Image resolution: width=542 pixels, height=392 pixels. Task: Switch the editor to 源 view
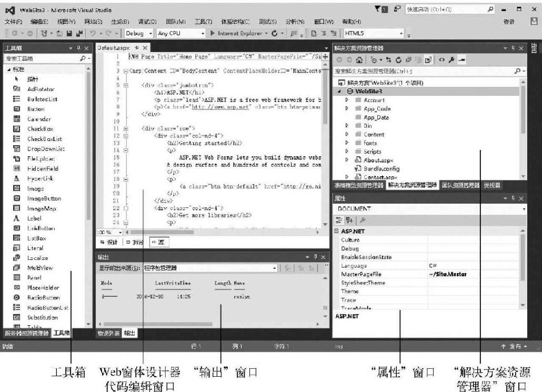[x=159, y=243]
